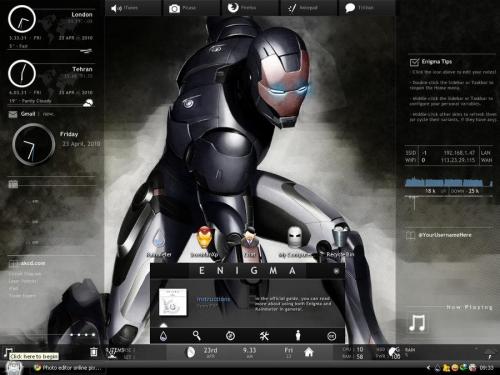This screenshot has height=375, width=500.
Task: Click the Tehran city label
Action: point(82,69)
